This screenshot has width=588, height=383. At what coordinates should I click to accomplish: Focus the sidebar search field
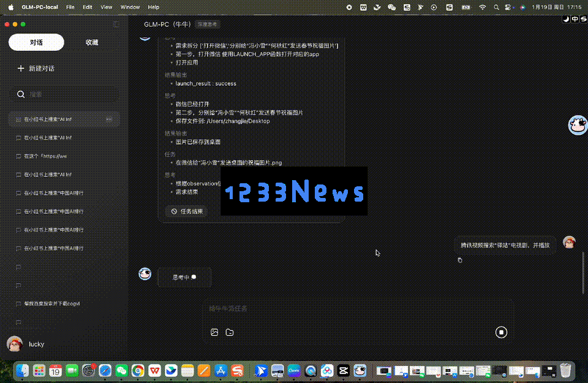(x=64, y=94)
